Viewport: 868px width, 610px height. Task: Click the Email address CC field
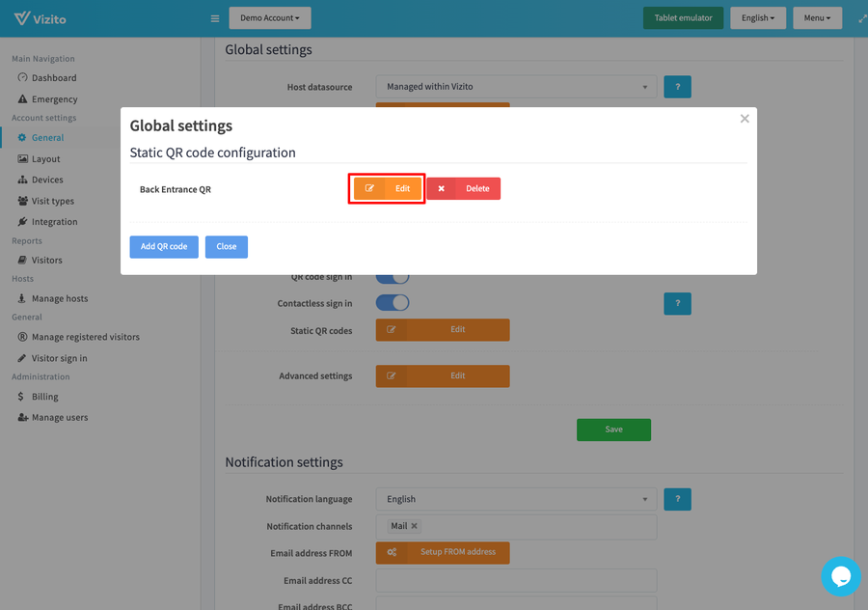tap(516, 580)
